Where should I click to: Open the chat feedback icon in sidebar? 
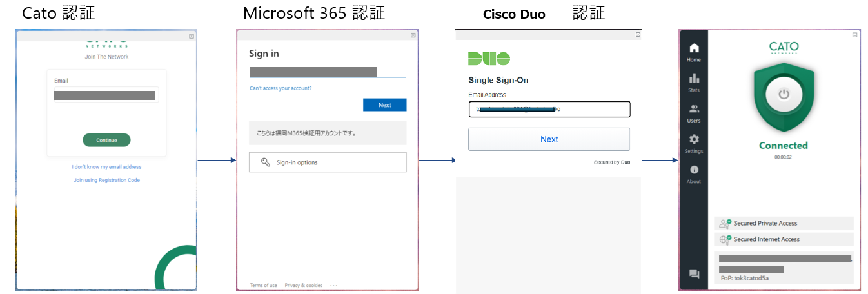694,274
